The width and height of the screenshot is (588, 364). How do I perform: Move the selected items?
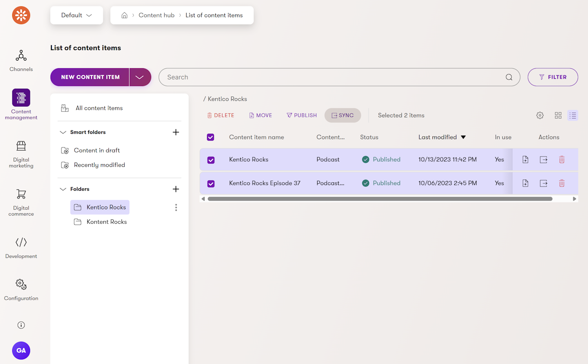tap(261, 116)
